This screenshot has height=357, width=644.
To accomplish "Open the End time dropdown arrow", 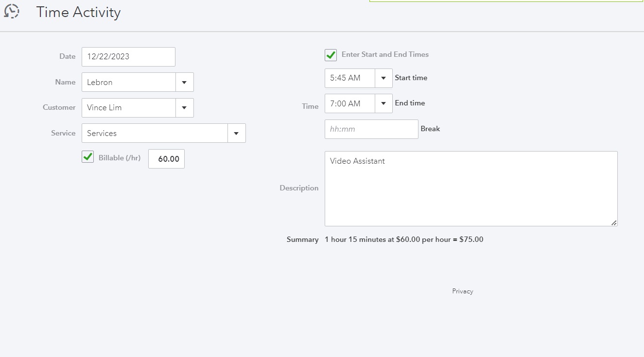I will (383, 103).
